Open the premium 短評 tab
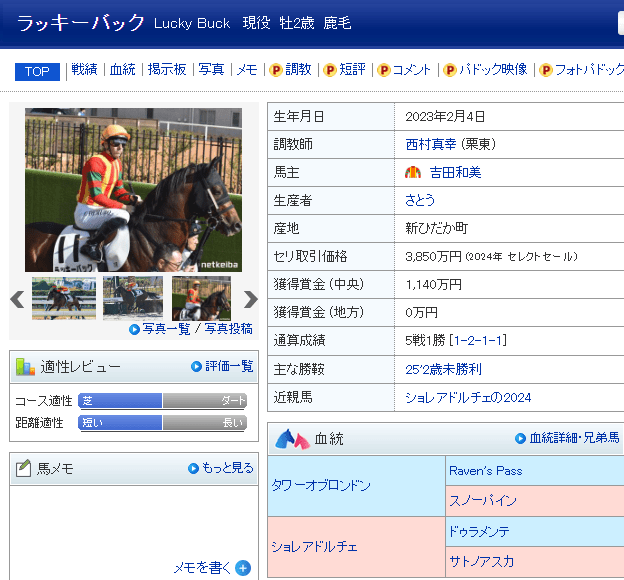Viewport: 624px width, 580px height. tap(352, 70)
